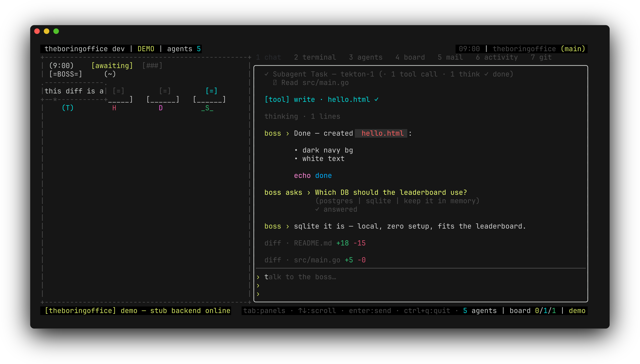Click the talk to the boss input field
Image resolution: width=640 pixels, height=364 pixels.
(421, 277)
